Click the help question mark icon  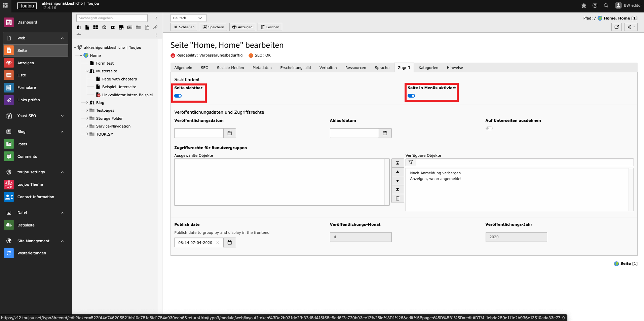595,5
